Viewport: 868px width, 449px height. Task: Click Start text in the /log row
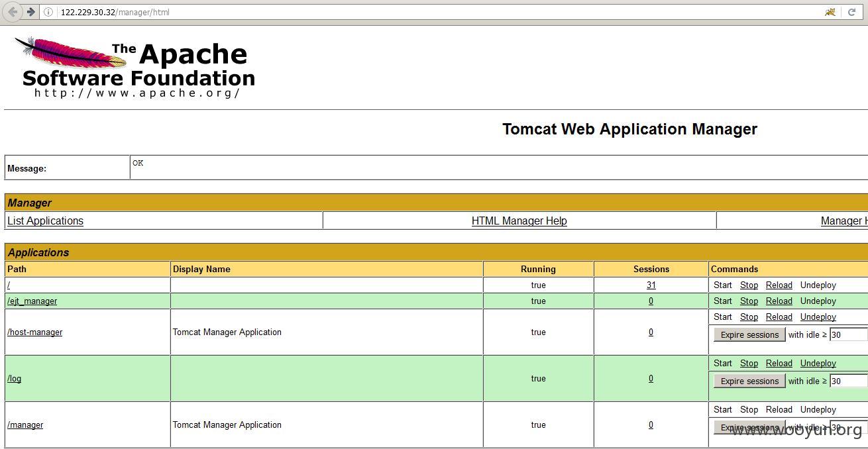tap(722, 363)
